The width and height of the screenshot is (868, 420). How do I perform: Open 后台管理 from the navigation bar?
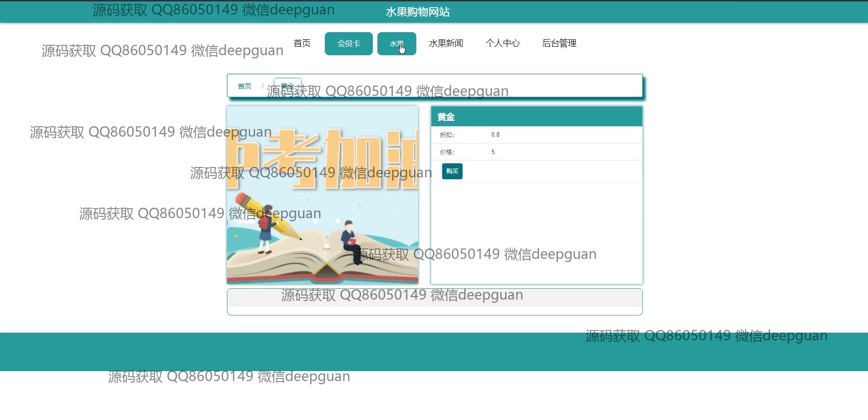tap(559, 43)
